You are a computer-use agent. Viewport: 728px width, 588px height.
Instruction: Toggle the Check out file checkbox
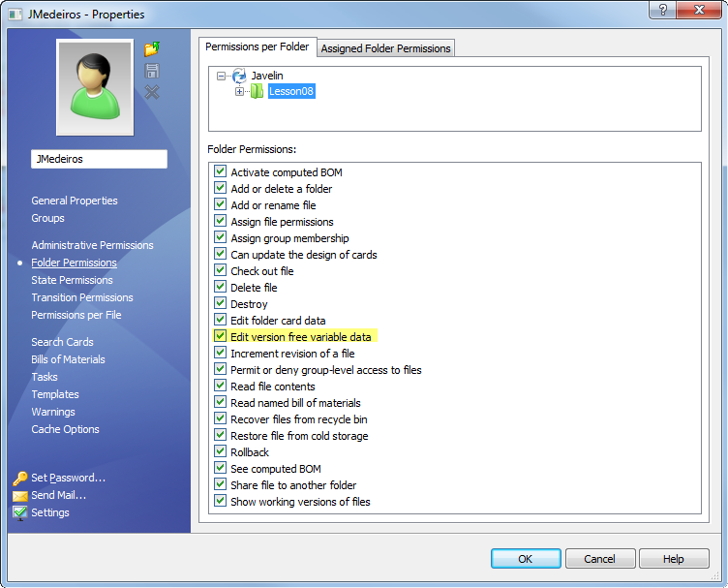tap(220, 270)
